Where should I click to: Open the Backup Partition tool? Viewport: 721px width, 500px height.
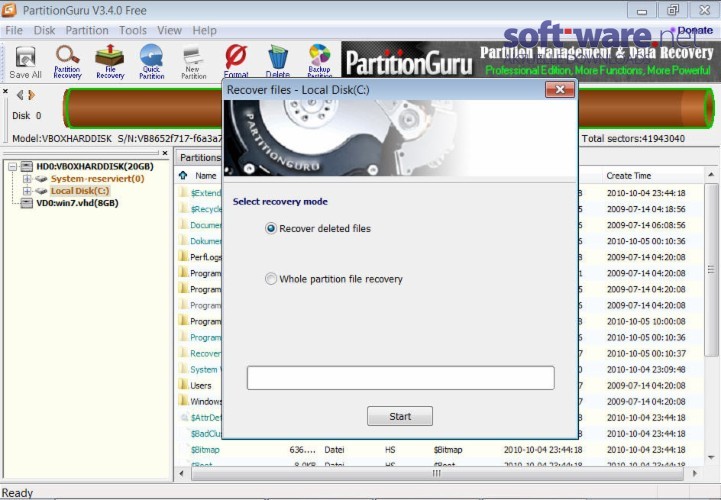pos(319,61)
